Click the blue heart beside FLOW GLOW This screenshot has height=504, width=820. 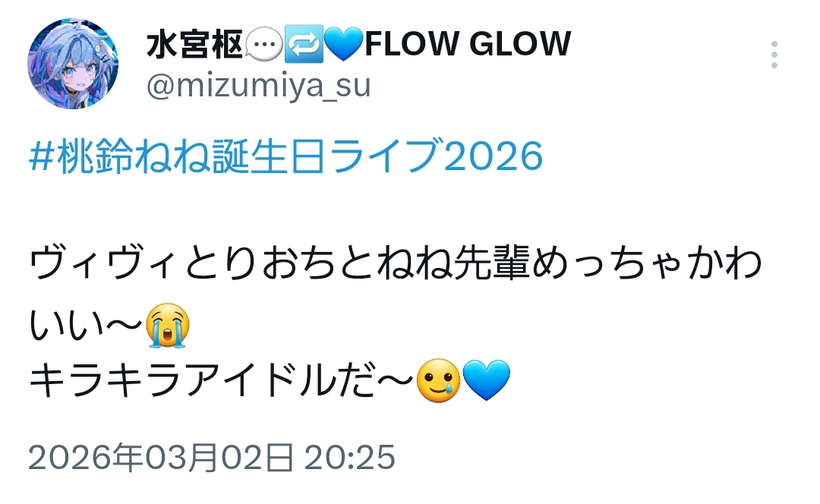point(344,45)
